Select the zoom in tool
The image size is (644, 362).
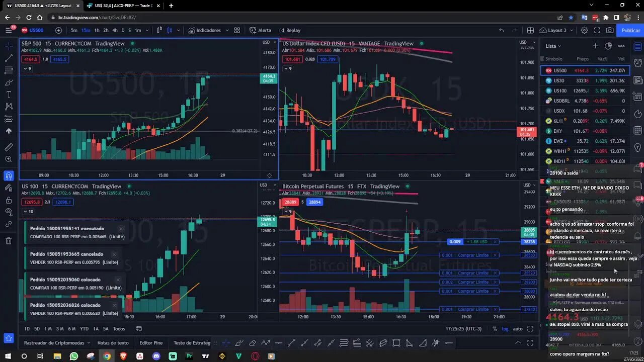click(9, 159)
